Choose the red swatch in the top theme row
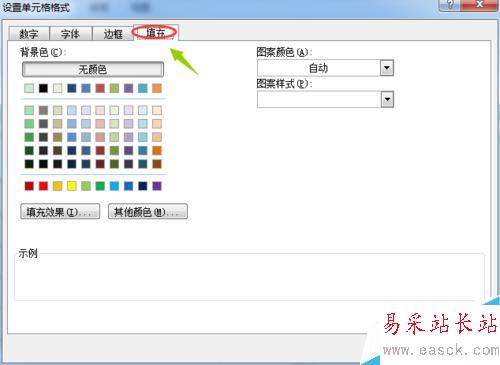 point(100,88)
